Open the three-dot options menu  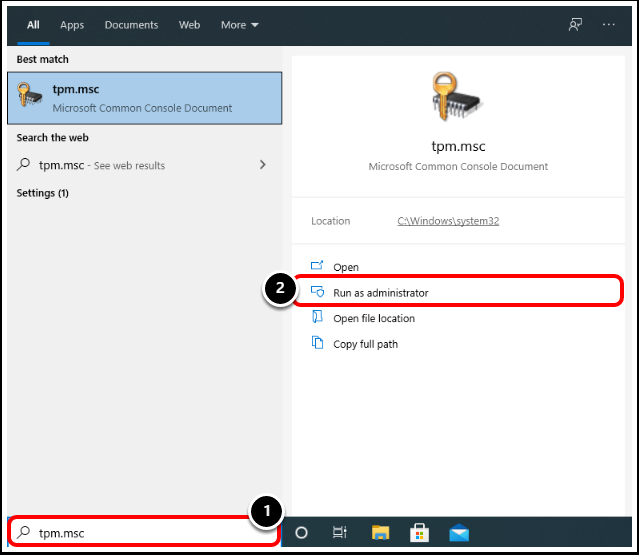tap(608, 24)
